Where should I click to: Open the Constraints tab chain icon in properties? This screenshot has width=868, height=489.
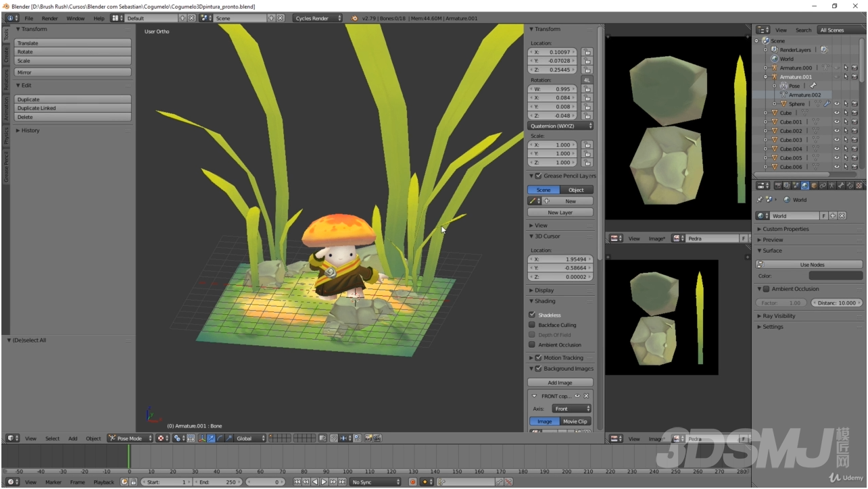(823, 185)
